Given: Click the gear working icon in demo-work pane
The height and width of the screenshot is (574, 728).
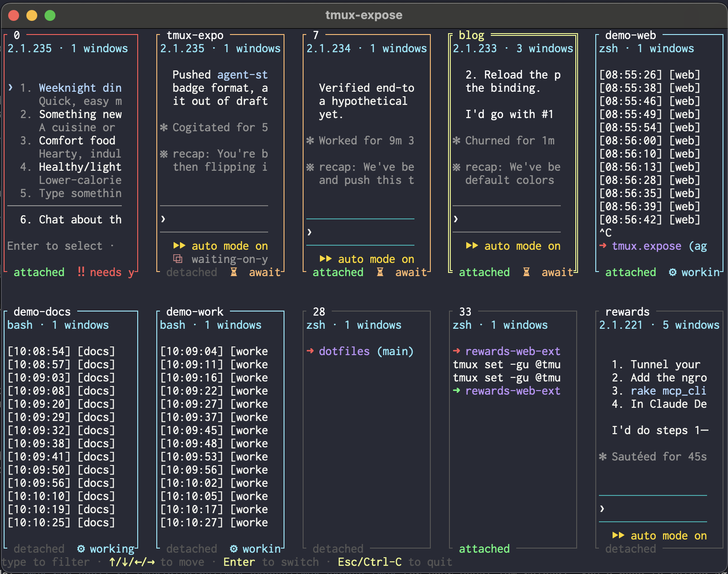Looking at the screenshot, I should 234,549.
